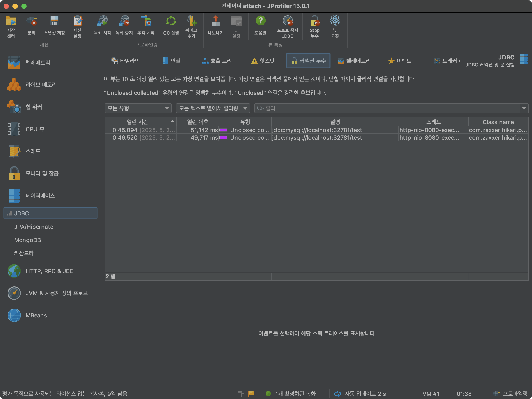Open 모든 텍스트 열에서 필터링 dropdown
This screenshot has height=399, width=532.
pos(213,108)
